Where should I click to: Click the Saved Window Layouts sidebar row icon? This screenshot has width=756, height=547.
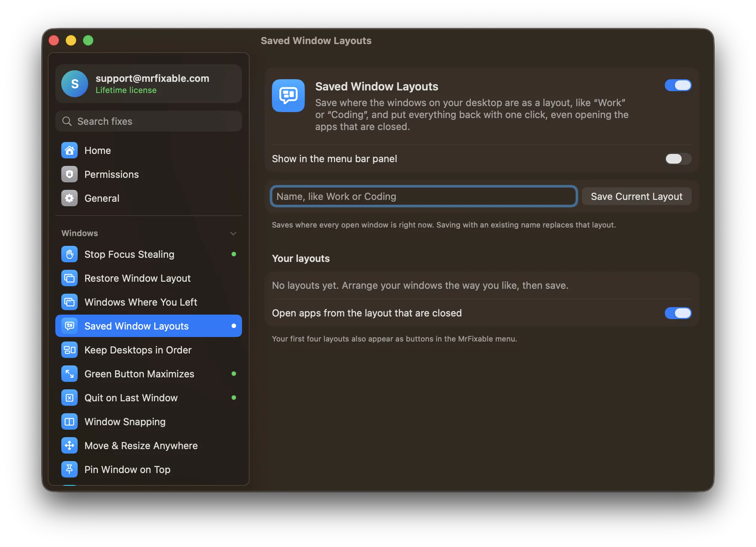(x=69, y=326)
